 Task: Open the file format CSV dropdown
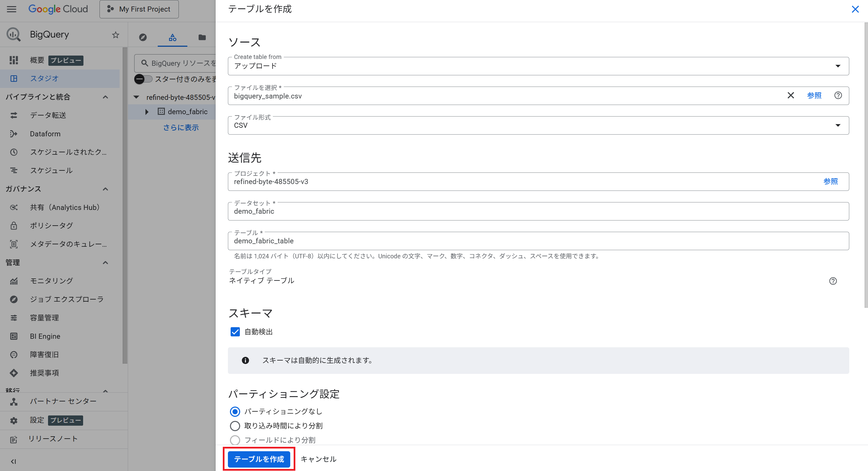(x=538, y=125)
